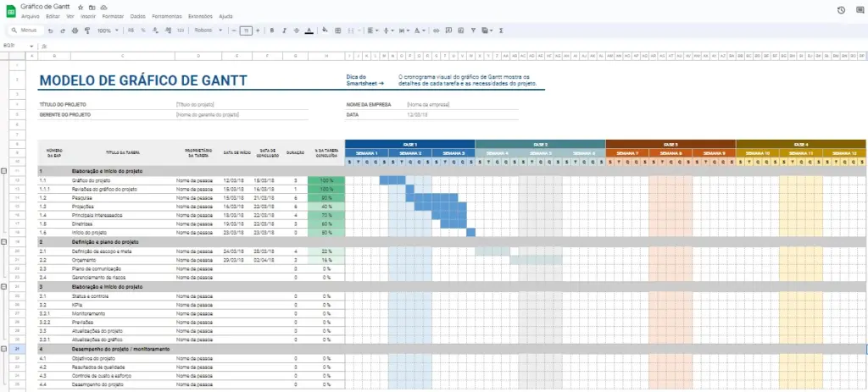Open the Extensões menu

pyautogui.click(x=200, y=16)
